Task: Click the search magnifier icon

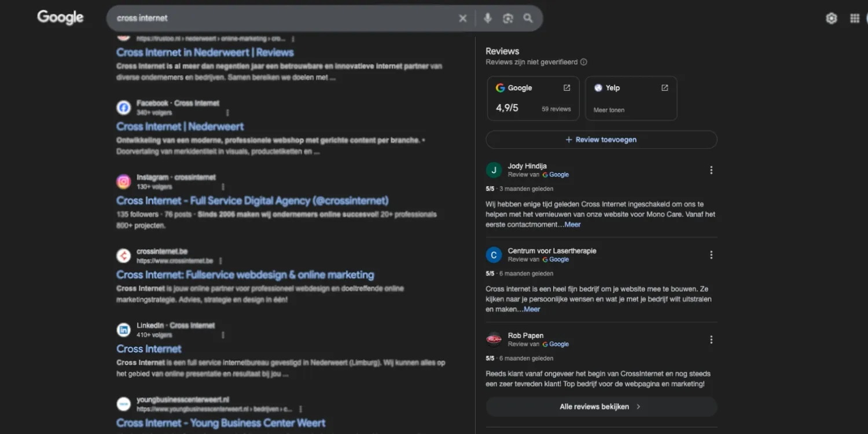Action: coord(527,18)
